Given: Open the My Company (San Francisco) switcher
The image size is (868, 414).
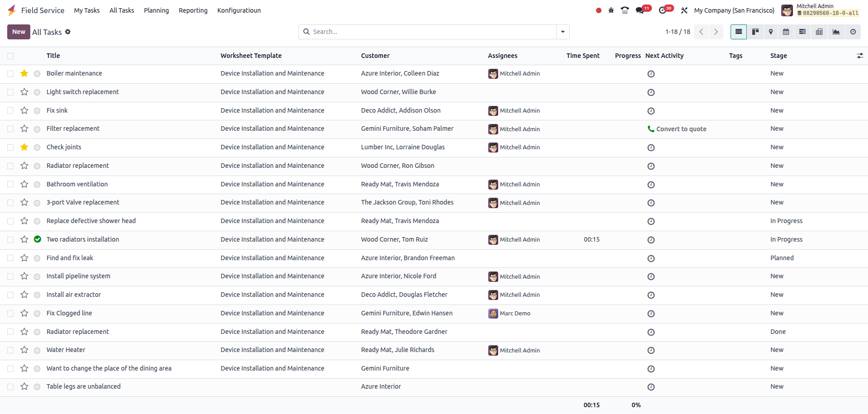Looking at the screenshot, I should pos(734,10).
